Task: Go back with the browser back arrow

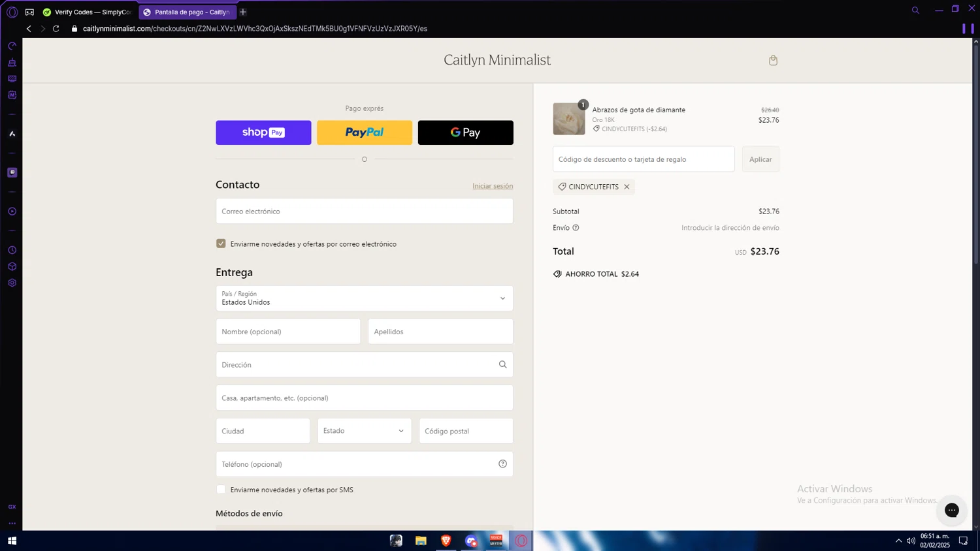Action: tap(29, 29)
